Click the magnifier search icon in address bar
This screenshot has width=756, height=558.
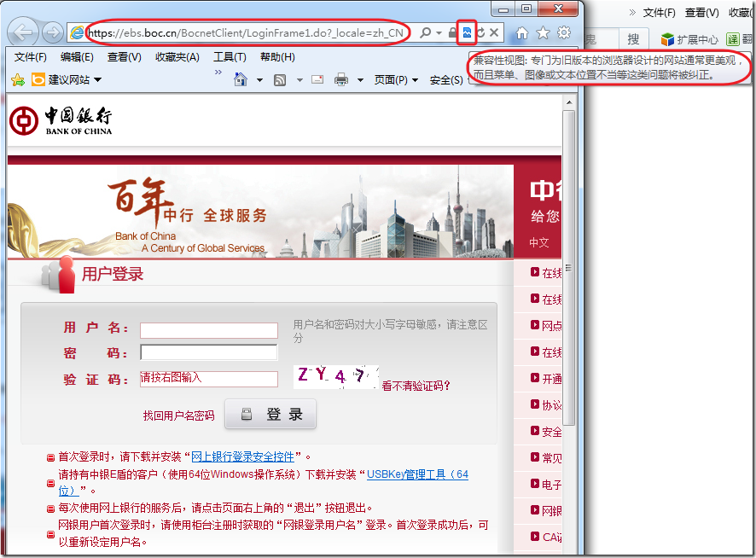point(425,32)
